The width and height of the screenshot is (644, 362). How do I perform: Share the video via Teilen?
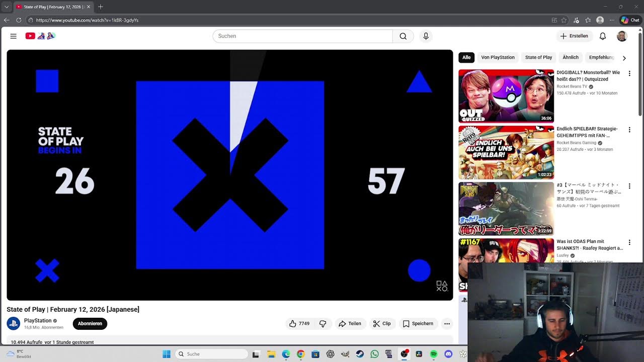pos(350,324)
